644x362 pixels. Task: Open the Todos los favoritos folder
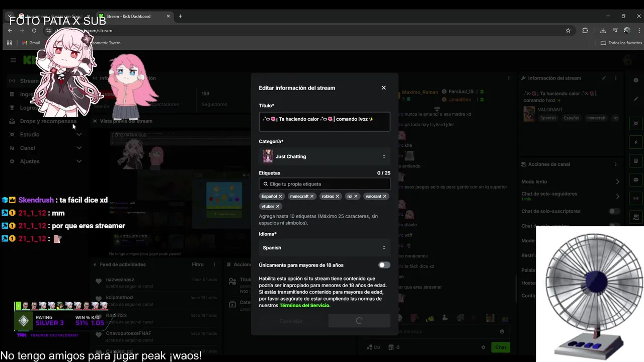point(621,43)
